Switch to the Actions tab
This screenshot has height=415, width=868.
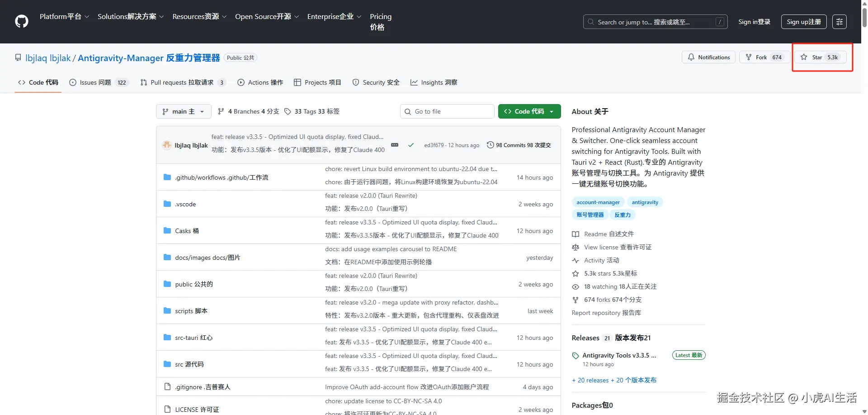pyautogui.click(x=260, y=82)
